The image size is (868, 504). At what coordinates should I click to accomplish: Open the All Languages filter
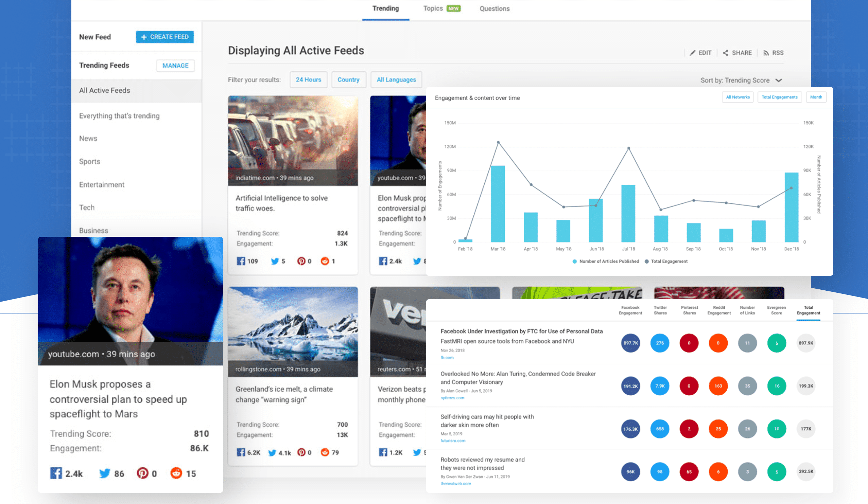click(x=396, y=79)
